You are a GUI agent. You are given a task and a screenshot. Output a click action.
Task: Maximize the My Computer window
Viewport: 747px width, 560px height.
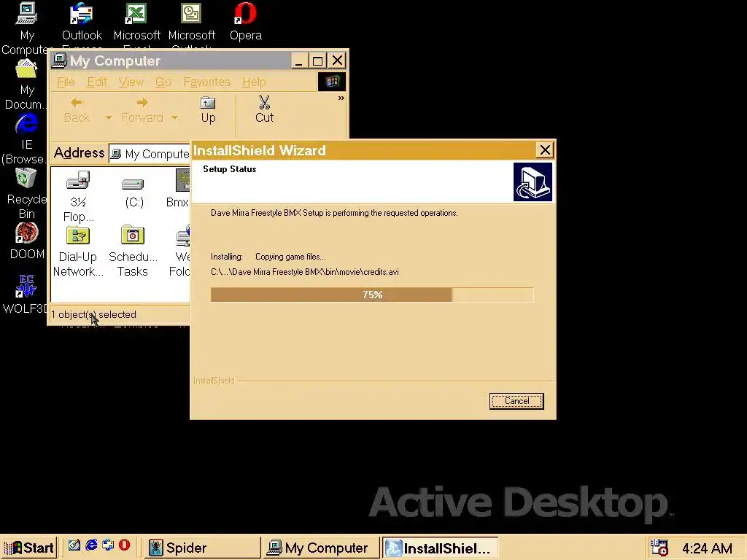tap(317, 61)
